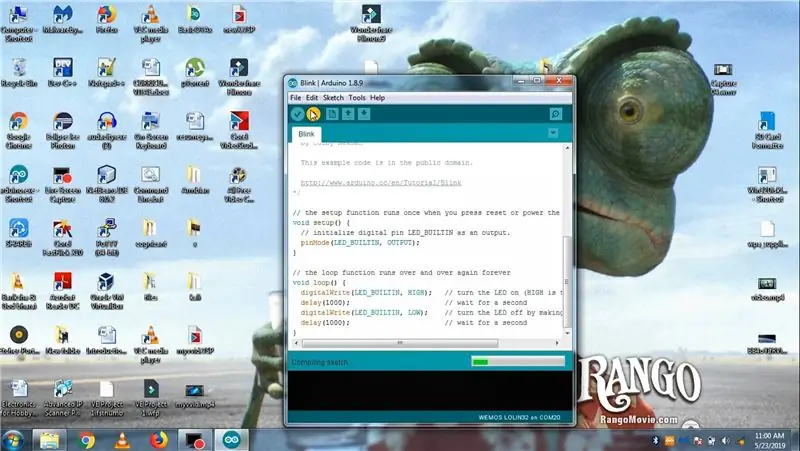Click the arduino.cc Tutorial/Blink link in code
800x451 pixels.
pyautogui.click(x=381, y=183)
